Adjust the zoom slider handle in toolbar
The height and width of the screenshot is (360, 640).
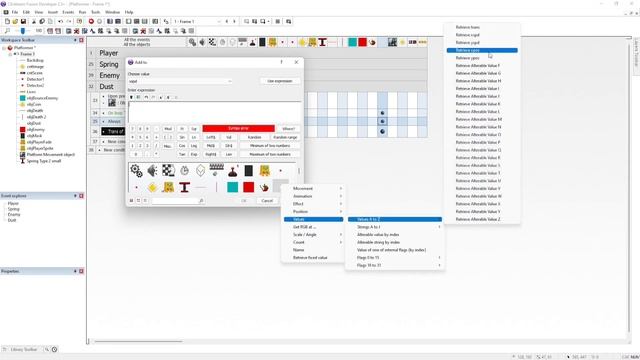pos(23,31)
